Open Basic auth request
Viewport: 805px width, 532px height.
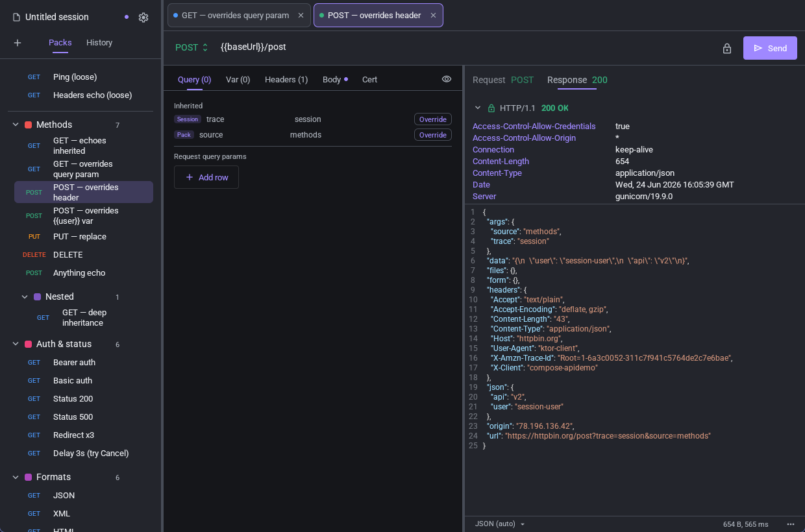[x=84, y=381]
